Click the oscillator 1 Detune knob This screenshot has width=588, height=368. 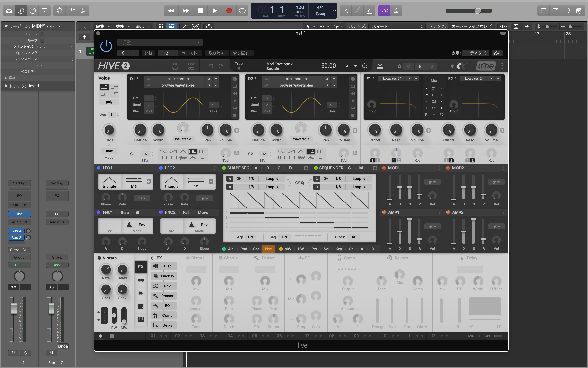pos(140,130)
